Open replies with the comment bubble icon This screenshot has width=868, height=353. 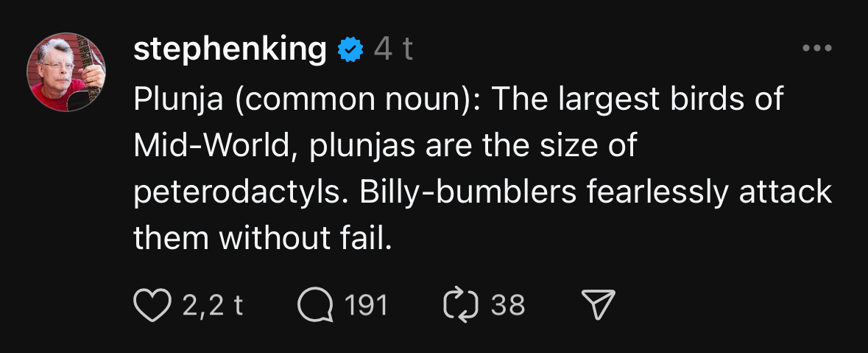point(314,304)
